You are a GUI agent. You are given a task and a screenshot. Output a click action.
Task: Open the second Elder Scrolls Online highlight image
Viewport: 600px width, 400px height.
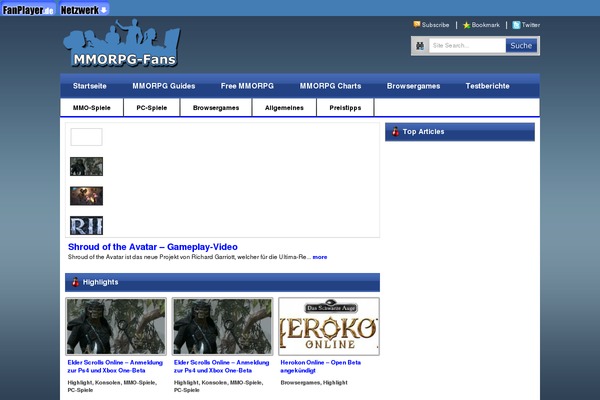click(223, 327)
